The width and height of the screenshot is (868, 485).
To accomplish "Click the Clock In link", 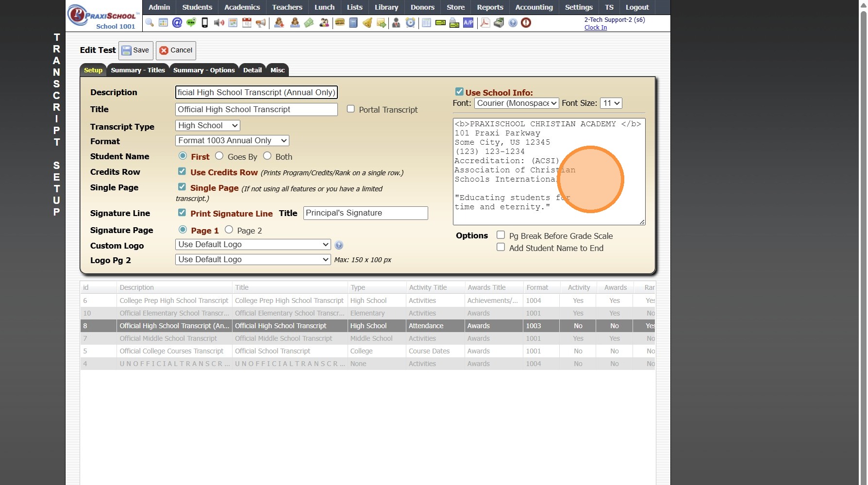I will tap(595, 28).
